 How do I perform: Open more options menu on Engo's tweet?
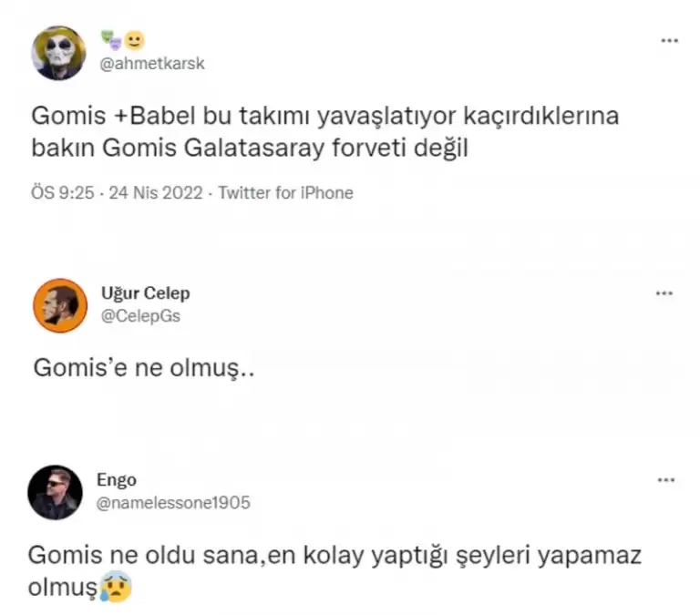tap(667, 480)
